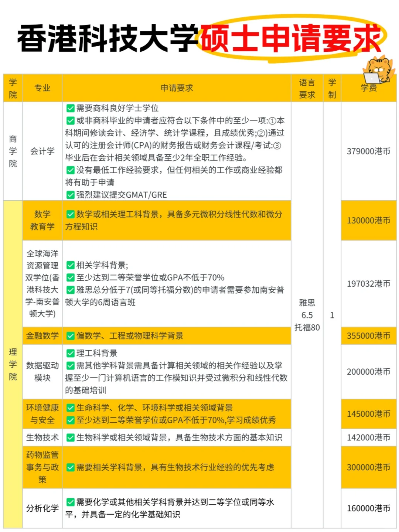Viewport: 399px width, 532px height.
Task: Select the 金融数学 program cell
Action: (x=42, y=336)
